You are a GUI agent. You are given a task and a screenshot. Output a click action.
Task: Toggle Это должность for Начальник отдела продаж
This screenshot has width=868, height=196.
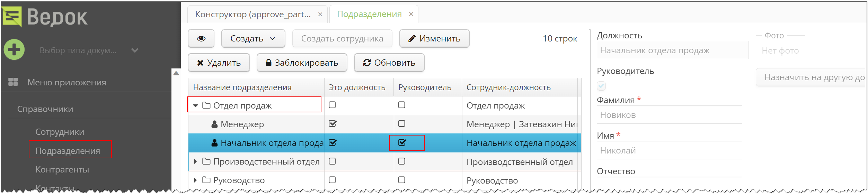(333, 142)
